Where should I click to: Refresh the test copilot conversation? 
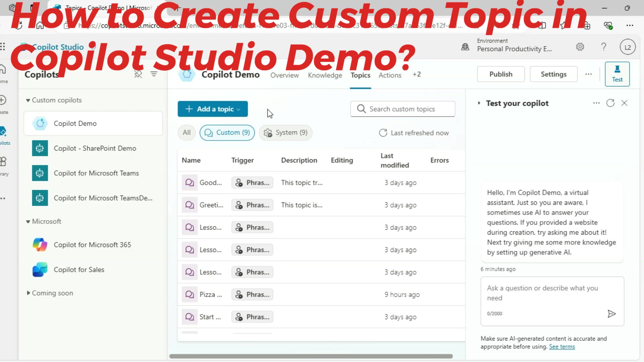click(x=610, y=103)
